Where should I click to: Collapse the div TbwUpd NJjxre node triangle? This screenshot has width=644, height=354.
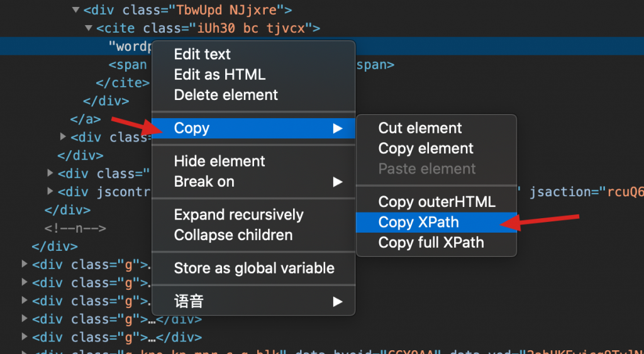[x=76, y=10]
